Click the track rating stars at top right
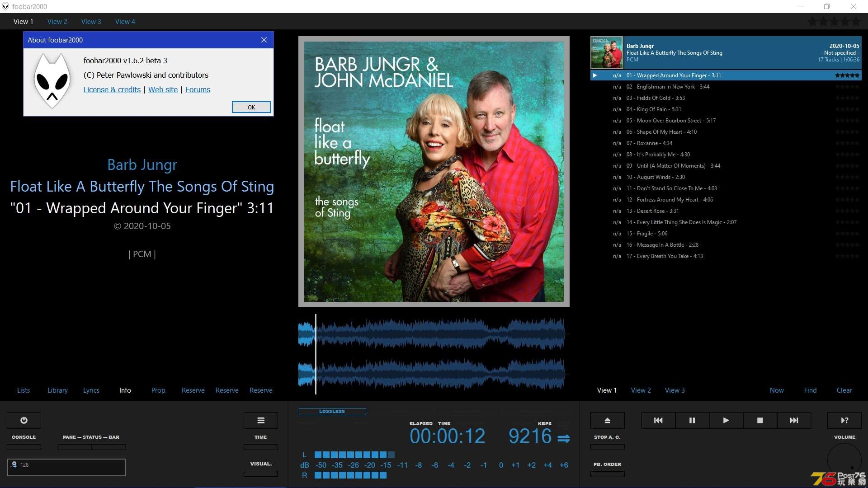This screenshot has width=868, height=488. pyautogui.click(x=835, y=21)
